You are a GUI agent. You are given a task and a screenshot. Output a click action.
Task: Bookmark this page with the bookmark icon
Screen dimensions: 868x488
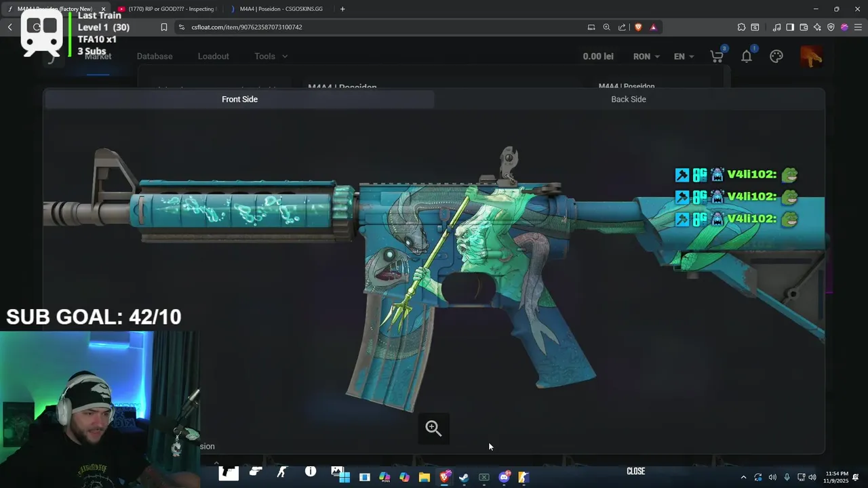coord(163,27)
